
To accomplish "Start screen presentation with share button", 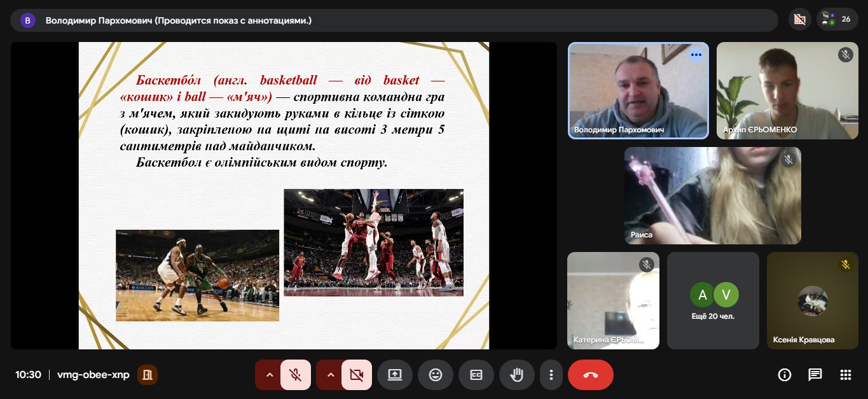I will (x=395, y=375).
